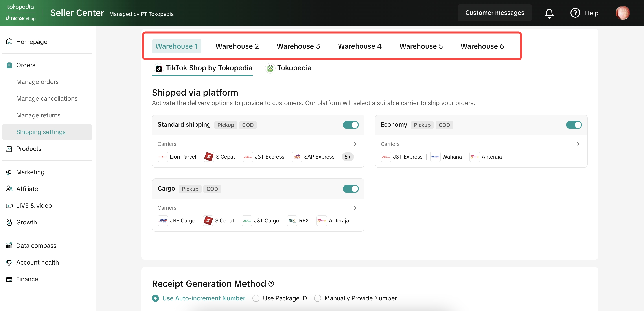Turn off the Economy shipping toggle

[574, 125]
